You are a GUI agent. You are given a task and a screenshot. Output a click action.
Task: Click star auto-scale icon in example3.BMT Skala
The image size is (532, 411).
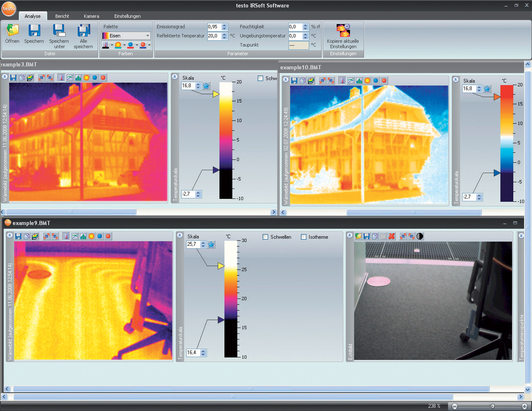coord(206,86)
